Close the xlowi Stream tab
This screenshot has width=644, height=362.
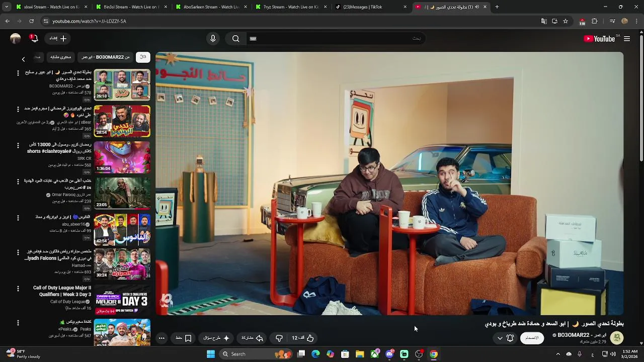[86, 7]
